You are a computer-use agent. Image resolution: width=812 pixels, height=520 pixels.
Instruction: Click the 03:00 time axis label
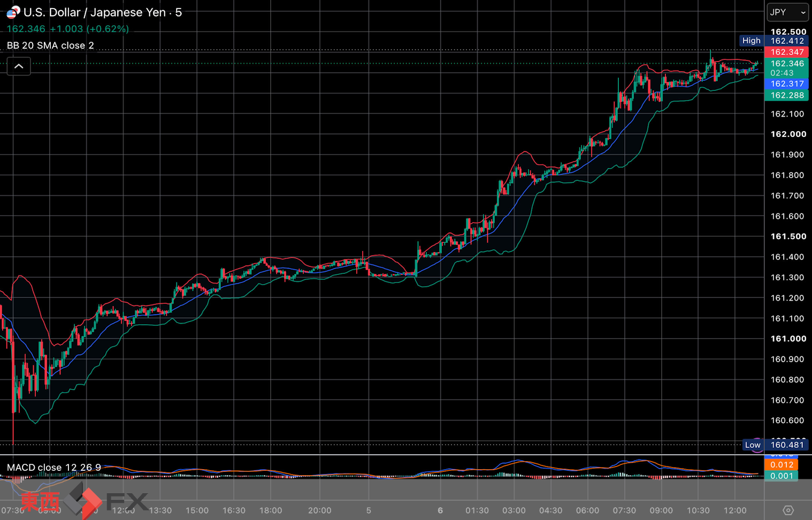(514, 510)
